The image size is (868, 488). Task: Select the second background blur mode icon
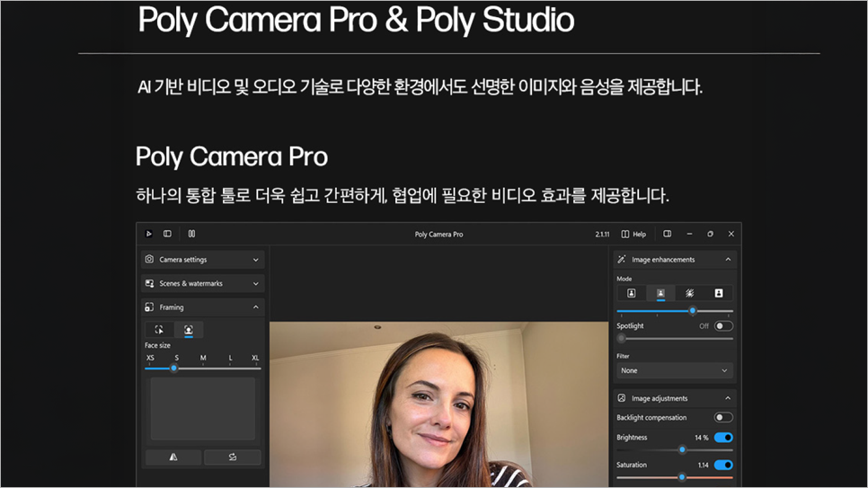[660, 293]
